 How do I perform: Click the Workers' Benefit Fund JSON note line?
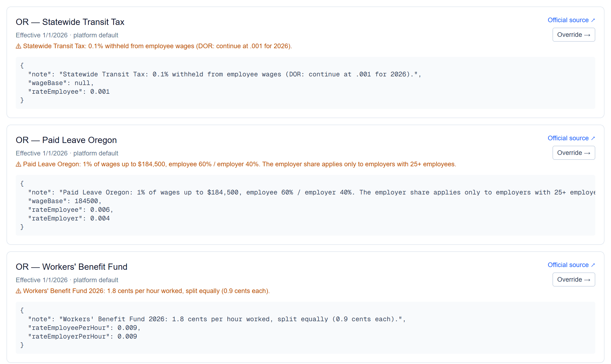pos(217,319)
